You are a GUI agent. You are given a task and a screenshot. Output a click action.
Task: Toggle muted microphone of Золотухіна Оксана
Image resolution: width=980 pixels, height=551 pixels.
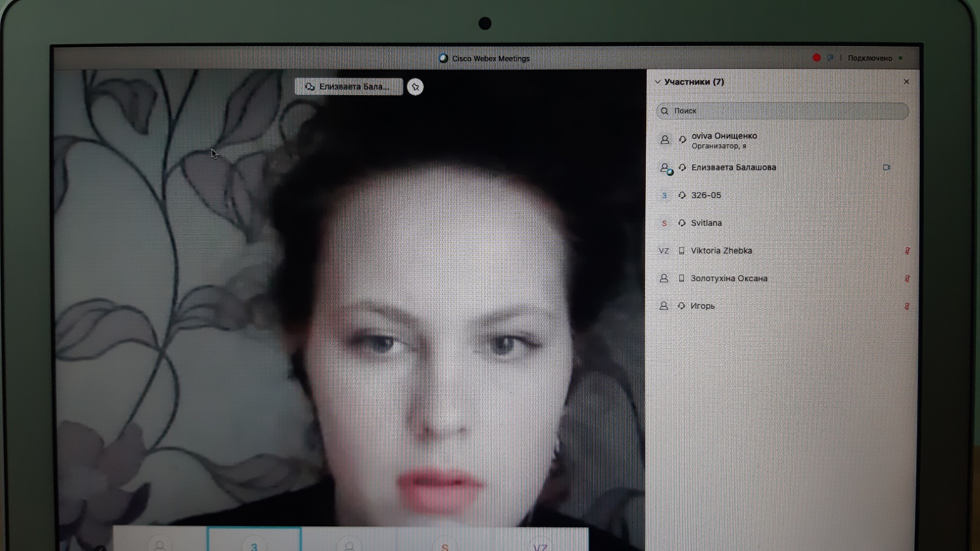907,278
